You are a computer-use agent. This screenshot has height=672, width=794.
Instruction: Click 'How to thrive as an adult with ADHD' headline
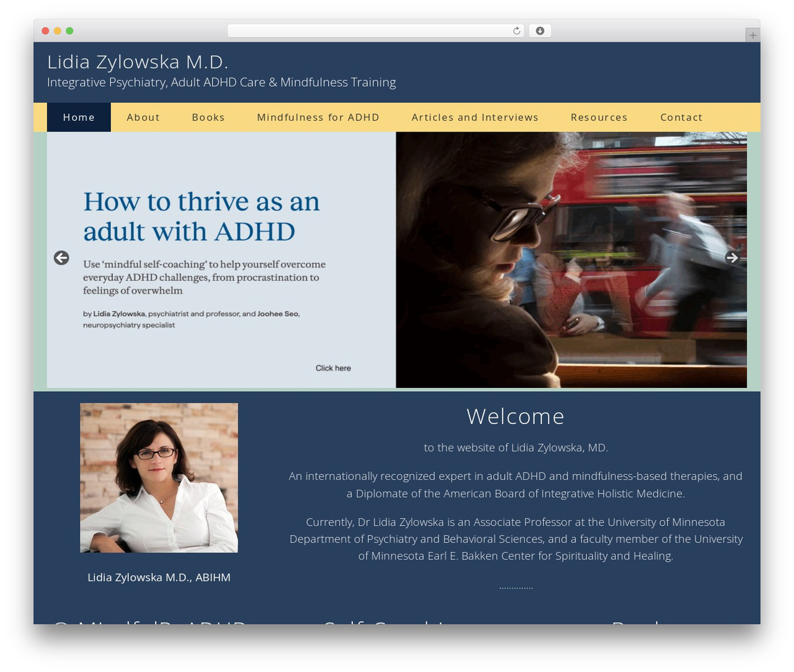(x=202, y=216)
